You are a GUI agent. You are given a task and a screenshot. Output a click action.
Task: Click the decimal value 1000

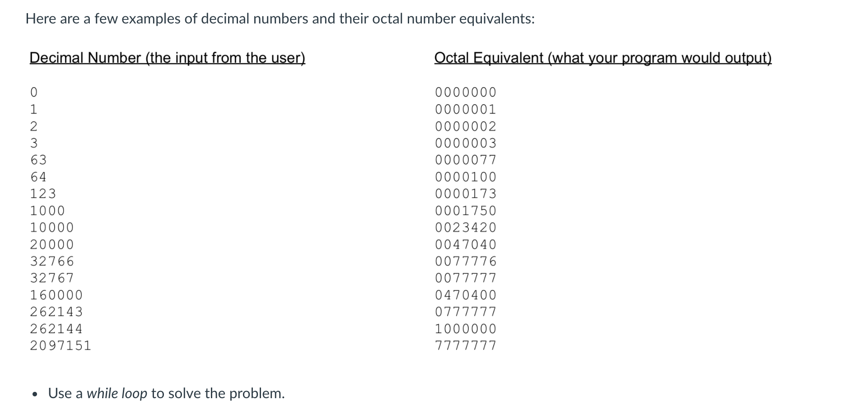(47, 211)
